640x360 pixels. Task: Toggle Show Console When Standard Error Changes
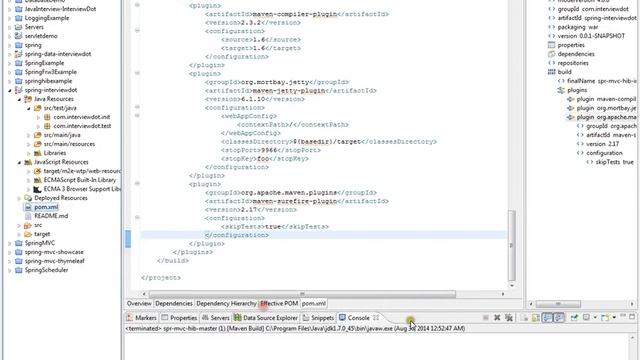559,318
